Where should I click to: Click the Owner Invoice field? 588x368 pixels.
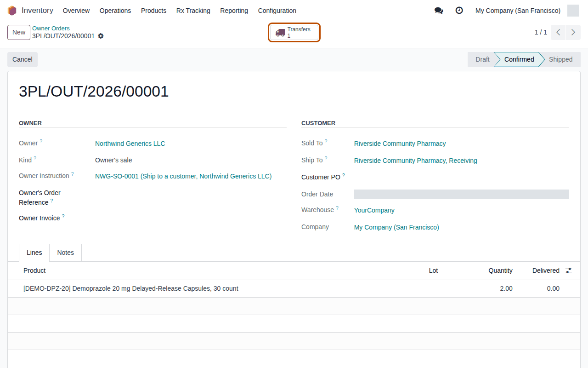click(x=191, y=218)
